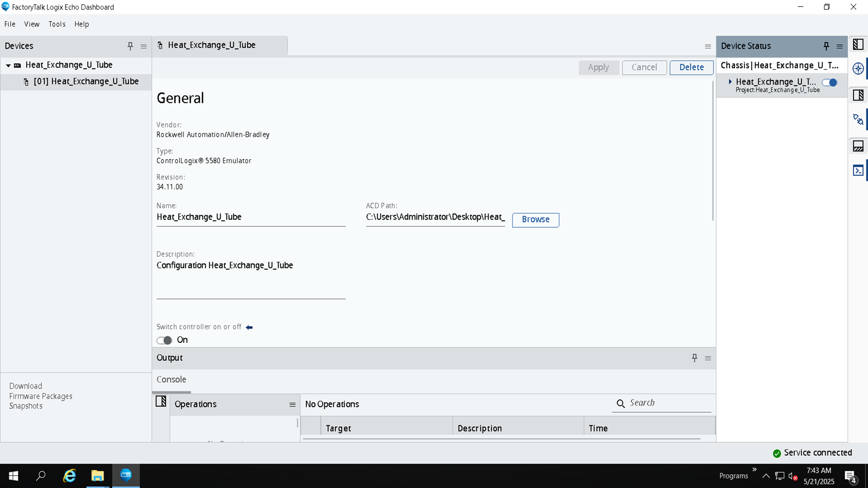The image size is (868, 488).
Task: Click the controller icon in slot 01 row
Action: 26,82
